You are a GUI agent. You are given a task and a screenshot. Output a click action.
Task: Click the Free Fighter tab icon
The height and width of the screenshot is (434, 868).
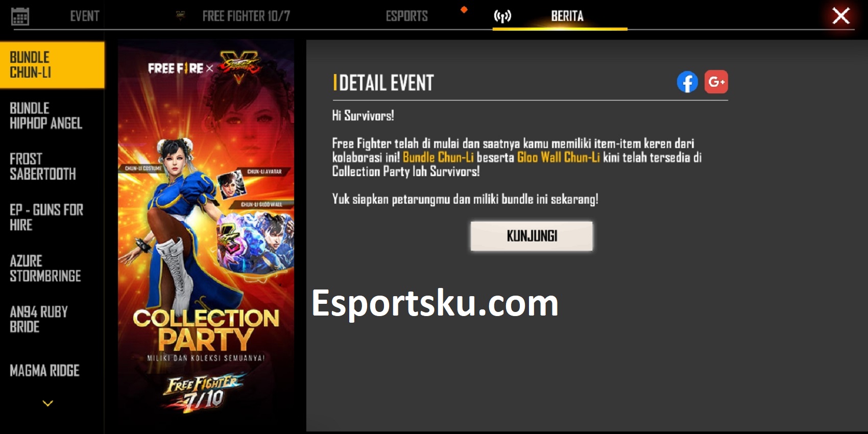180,16
